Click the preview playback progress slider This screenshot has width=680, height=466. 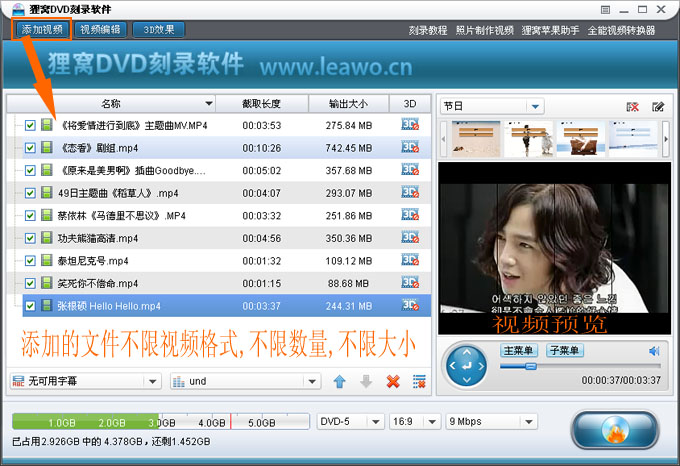click(x=580, y=366)
